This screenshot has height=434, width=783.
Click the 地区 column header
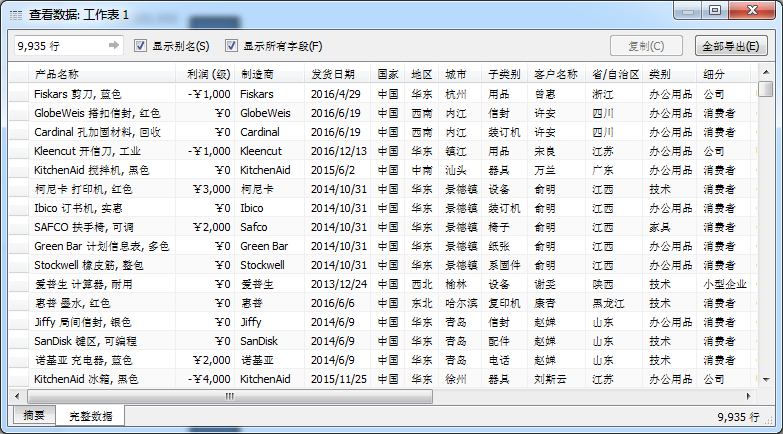point(421,74)
